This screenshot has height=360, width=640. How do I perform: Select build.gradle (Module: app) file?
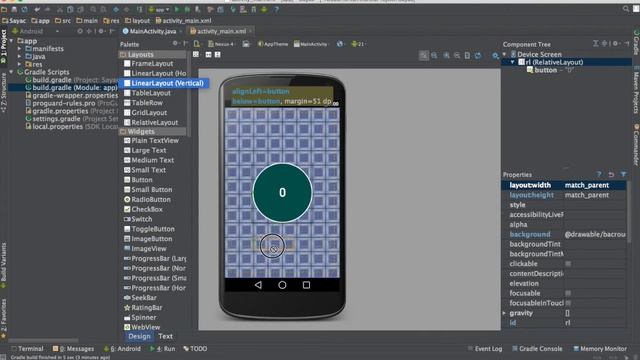coord(71,87)
